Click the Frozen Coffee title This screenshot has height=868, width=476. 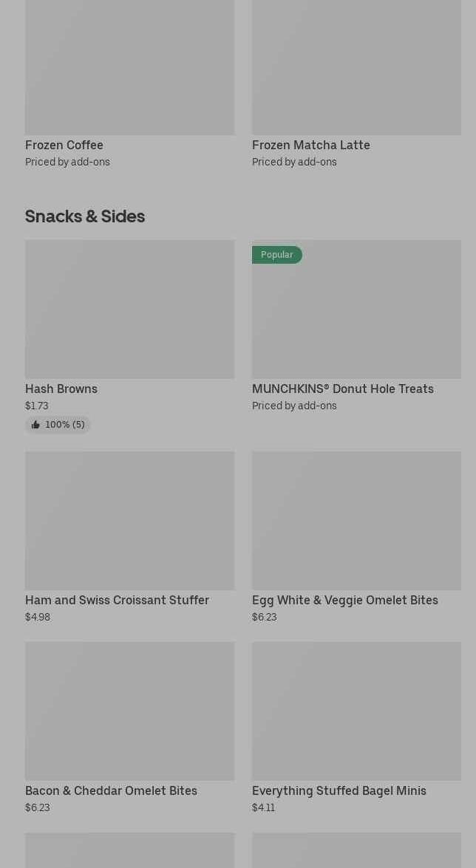coord(64,146)
